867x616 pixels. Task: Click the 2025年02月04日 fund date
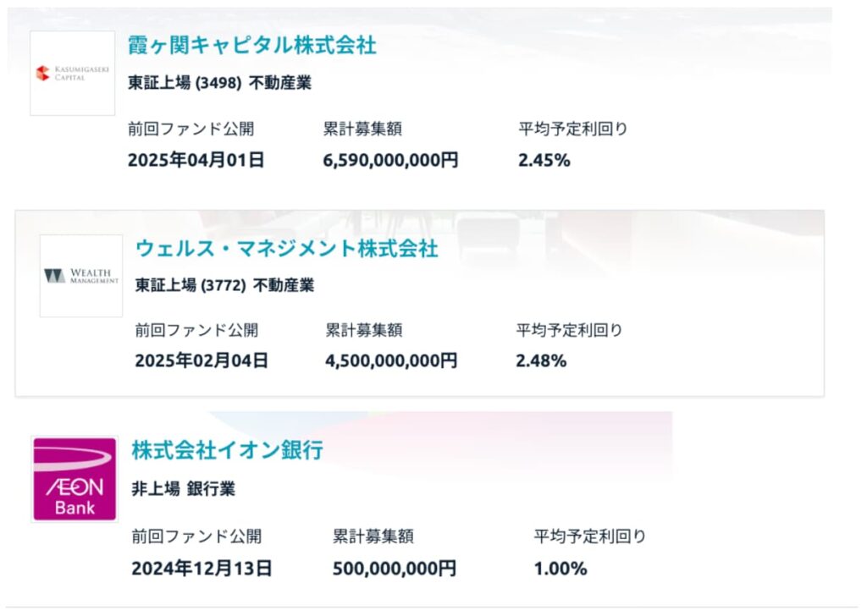[202, 360]
